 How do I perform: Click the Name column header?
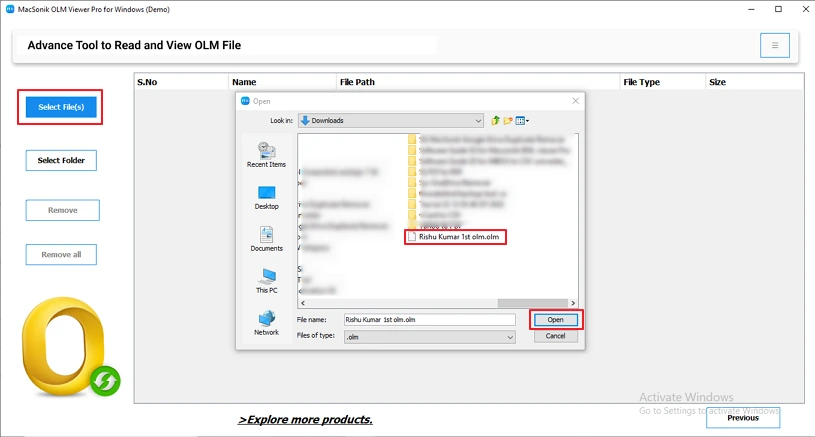tap(283, 82)
